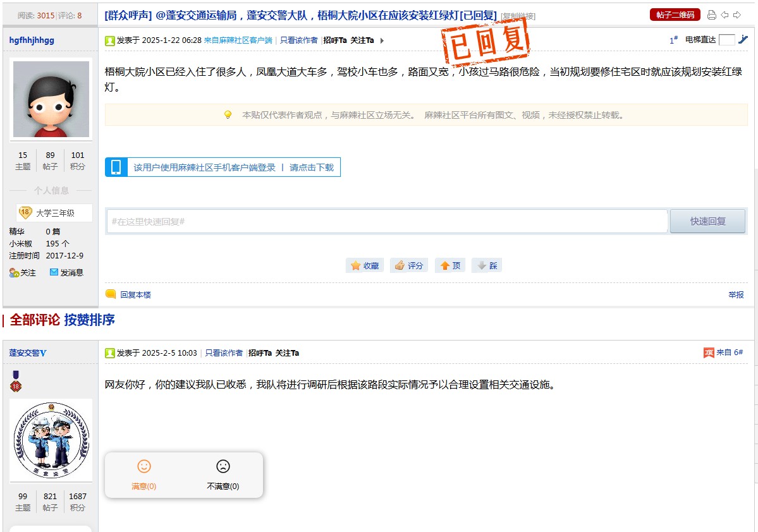Click the 顶 up-arrow button
The image size is (758, 532).
click(450, 265)
